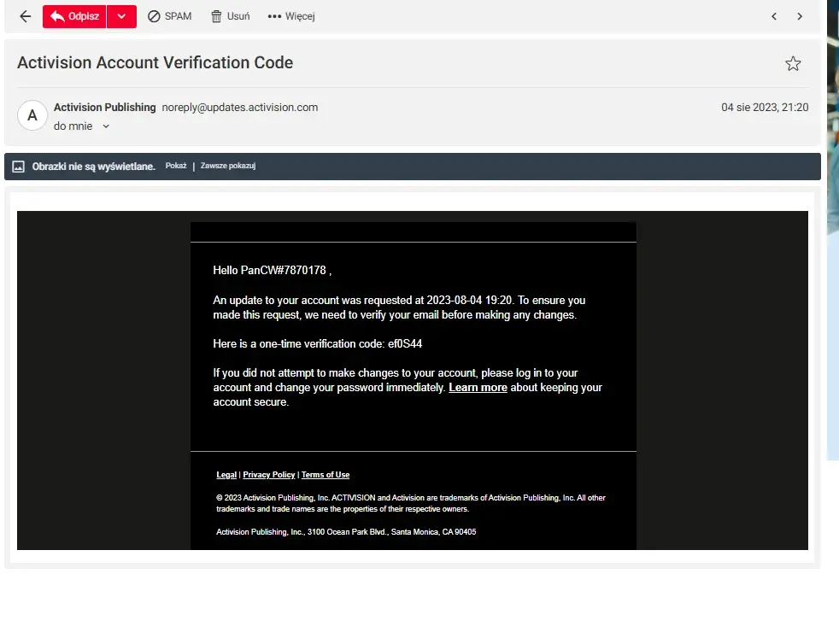Screen dimensions: 839x644
Task: Open the dropdown arrow next to Odpisz
Action: pyautogui.click(x=122, y=16)
